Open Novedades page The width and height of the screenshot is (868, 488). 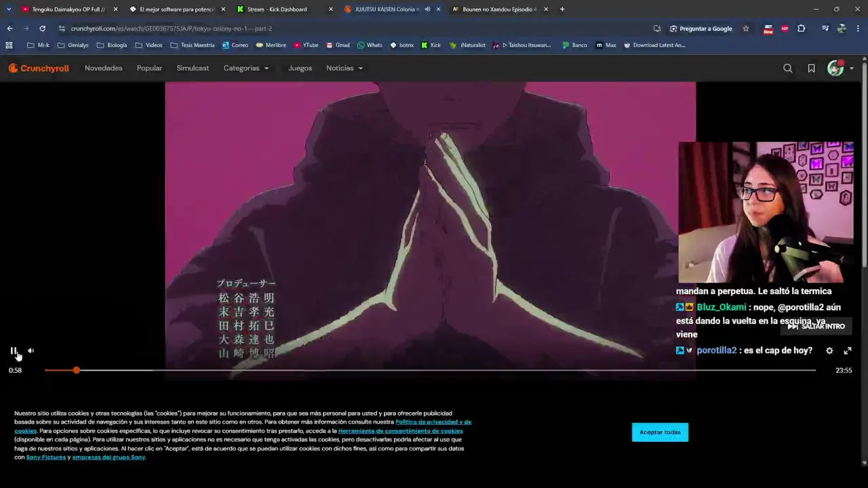click(104, 68)
